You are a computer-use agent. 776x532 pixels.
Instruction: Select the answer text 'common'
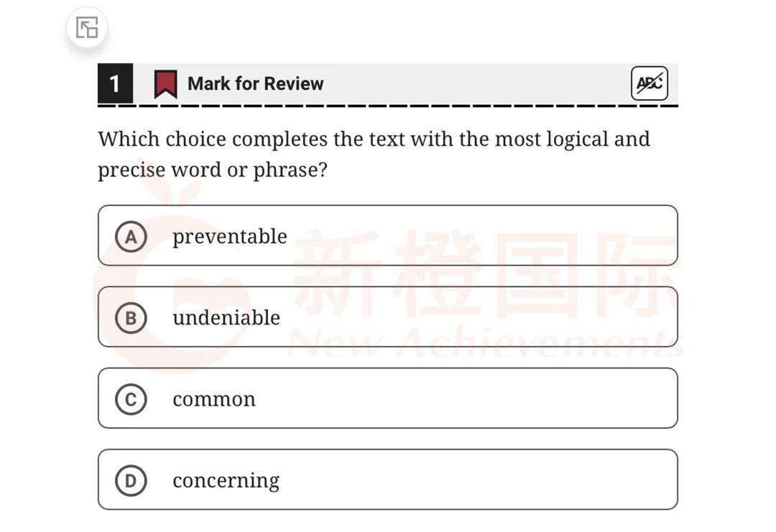(x=214, y=399)
